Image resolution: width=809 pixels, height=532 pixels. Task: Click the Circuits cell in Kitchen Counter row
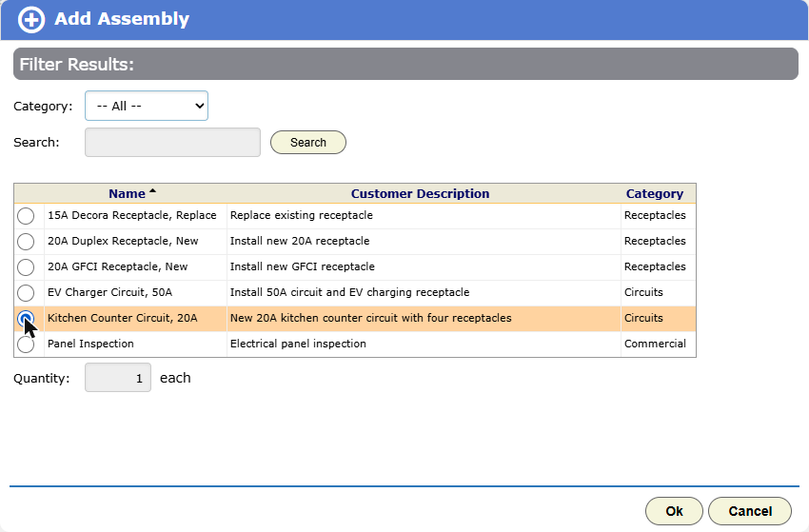point(659,319)
